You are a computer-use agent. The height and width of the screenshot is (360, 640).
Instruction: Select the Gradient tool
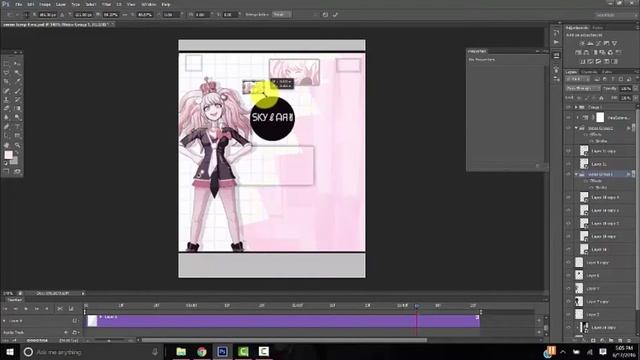point(18,109)
